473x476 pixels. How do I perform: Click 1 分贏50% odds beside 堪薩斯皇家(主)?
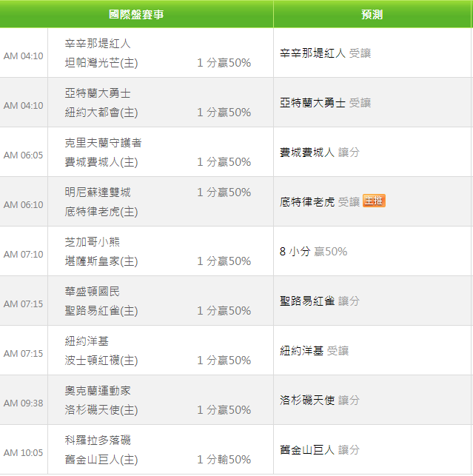224,261
